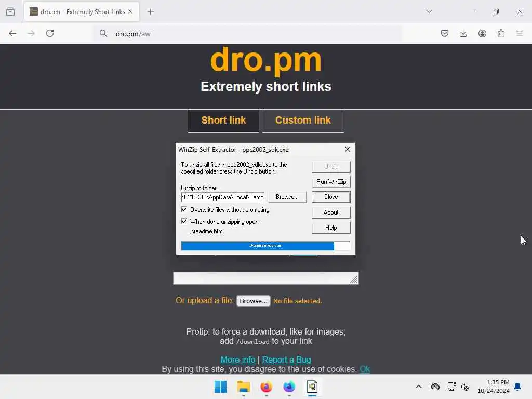
Task: Click the Close button in WinZip dialog
Action: 331,197
